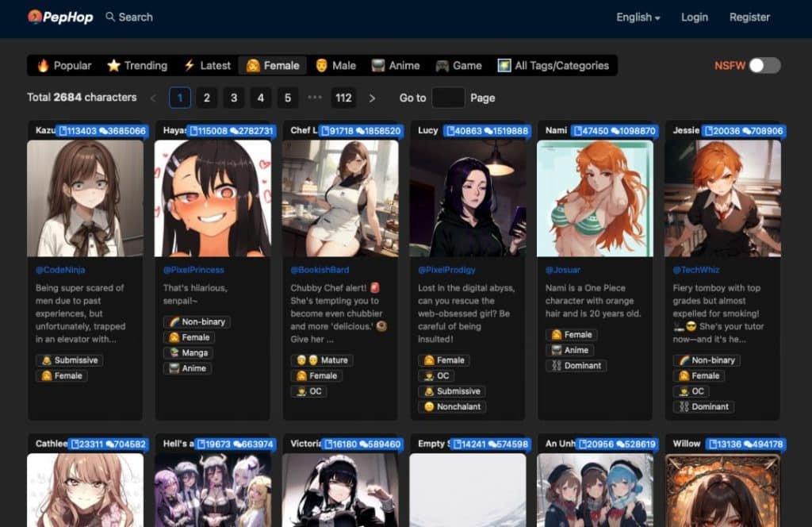Select the Latest tab
Image resolution: width=812 pixels, height=527 pixels.
point(207,66)
